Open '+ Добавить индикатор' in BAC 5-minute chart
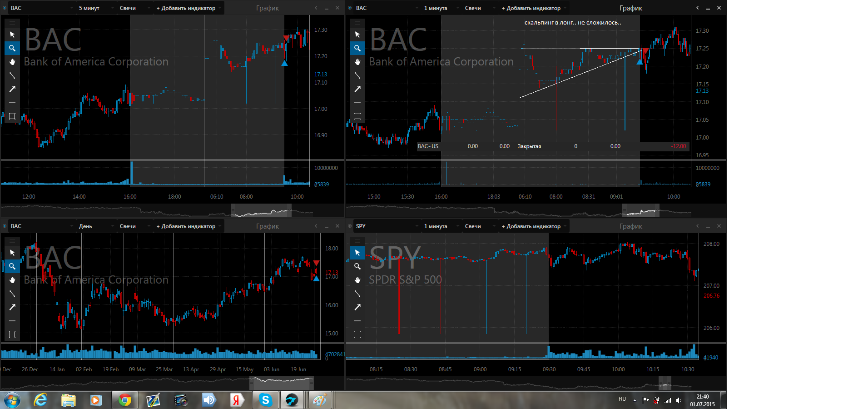This screenshot has width=868, height=414. click(188, 8)
